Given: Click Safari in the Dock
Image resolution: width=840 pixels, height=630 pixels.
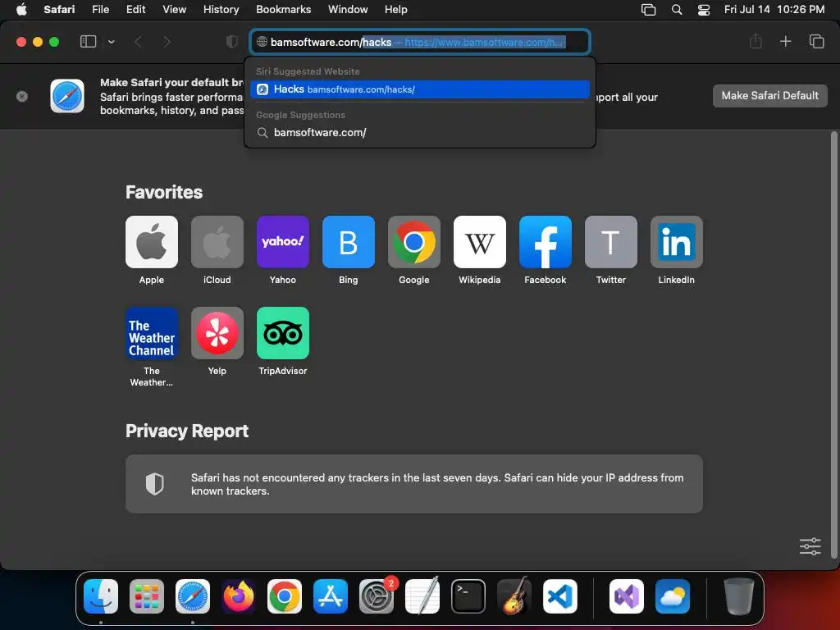Looking at the screenshot, I should (192, 596).
